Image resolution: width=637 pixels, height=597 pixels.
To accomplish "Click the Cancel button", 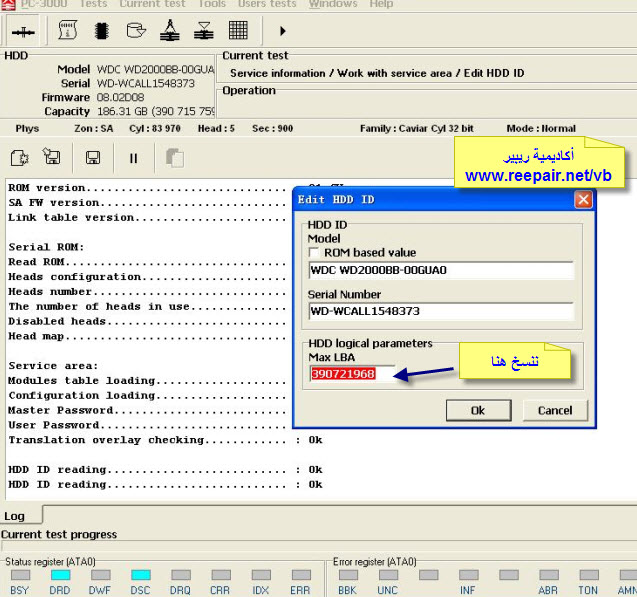I will (555, 411).
